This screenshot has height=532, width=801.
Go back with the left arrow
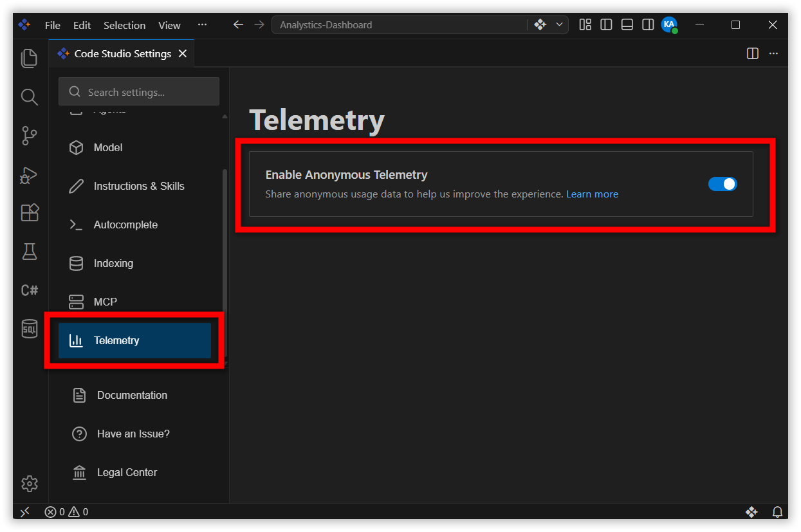point(238,25)
